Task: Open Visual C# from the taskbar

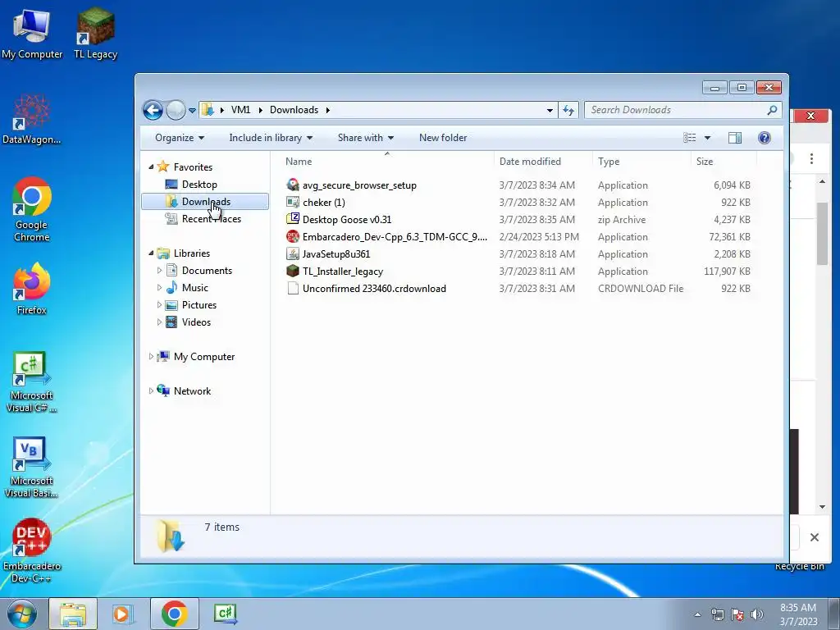Action: point(225,614)
